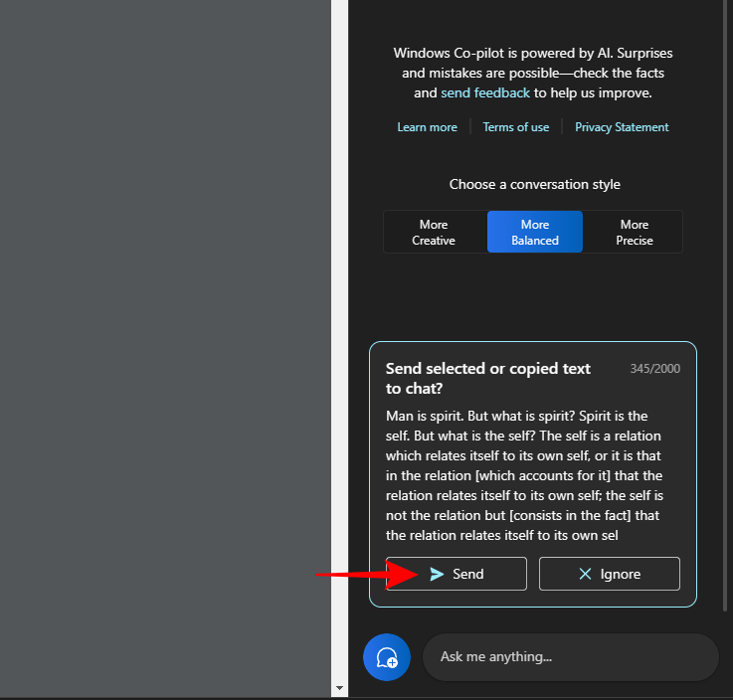Open the send feedback link
733x700 pixels.
[x=485, y=93]
